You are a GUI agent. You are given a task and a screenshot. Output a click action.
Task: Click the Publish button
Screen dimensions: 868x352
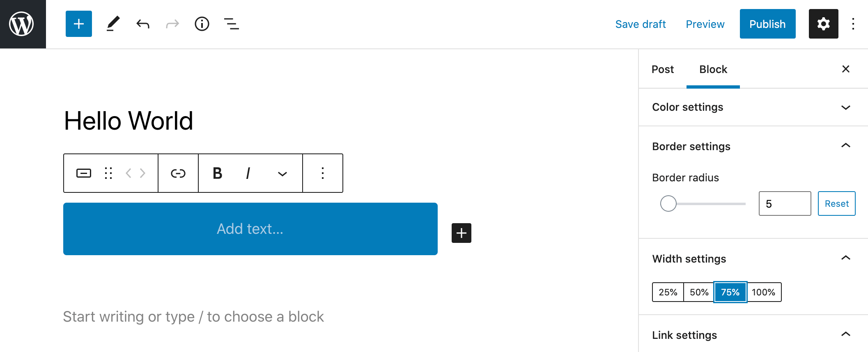[x=767, y=24]
